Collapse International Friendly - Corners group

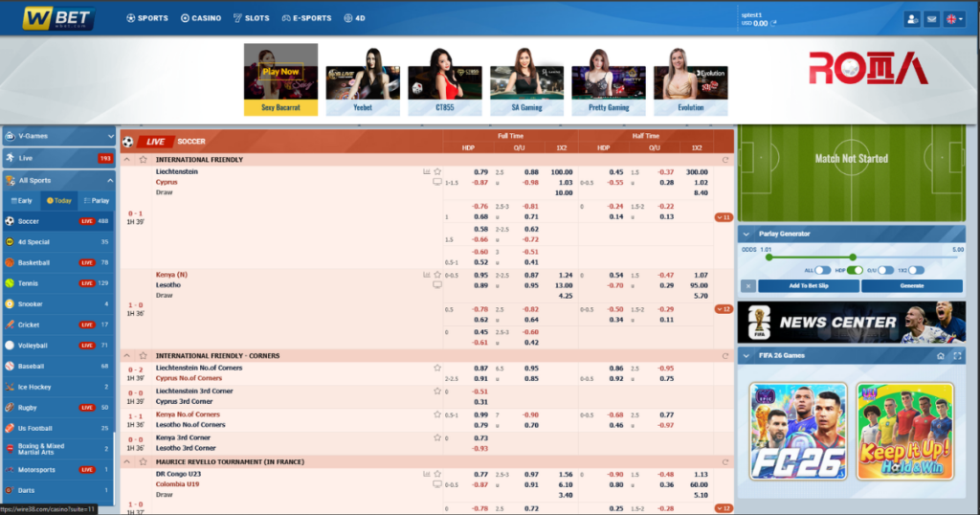point(127,356)
